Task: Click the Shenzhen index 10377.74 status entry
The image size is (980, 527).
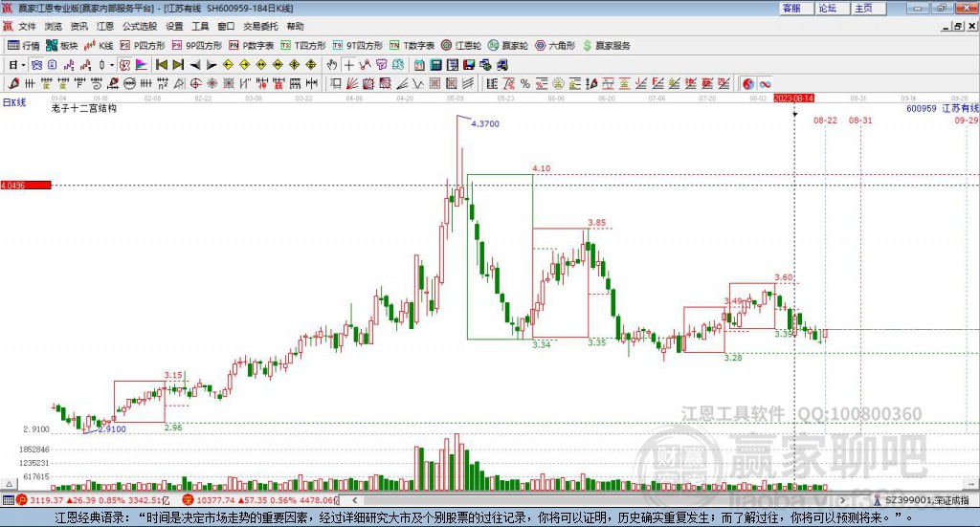Action: (260, 500)
